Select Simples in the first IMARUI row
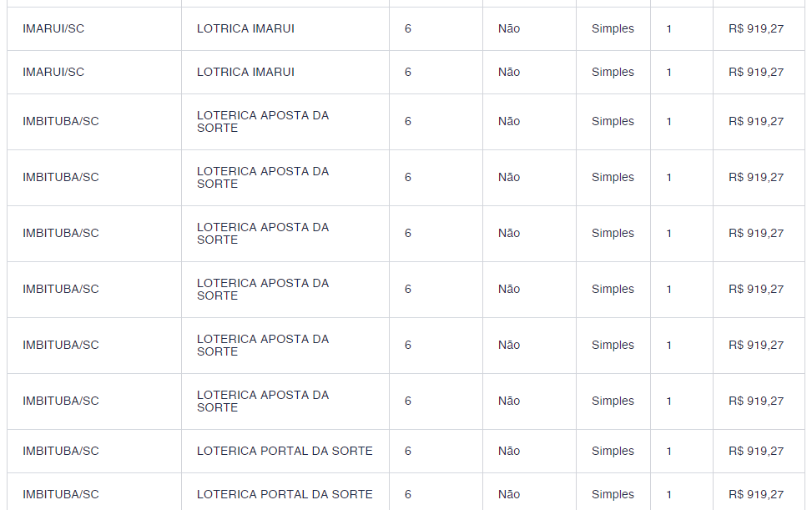The width and height of the screenshot is (812, 510). 613,28
